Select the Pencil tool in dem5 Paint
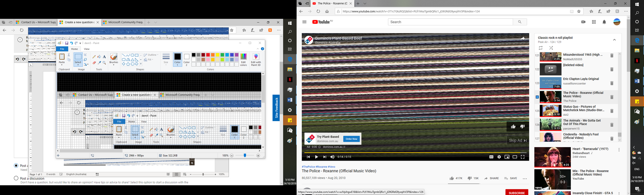The image size is (644, 195). pos(94,57)
